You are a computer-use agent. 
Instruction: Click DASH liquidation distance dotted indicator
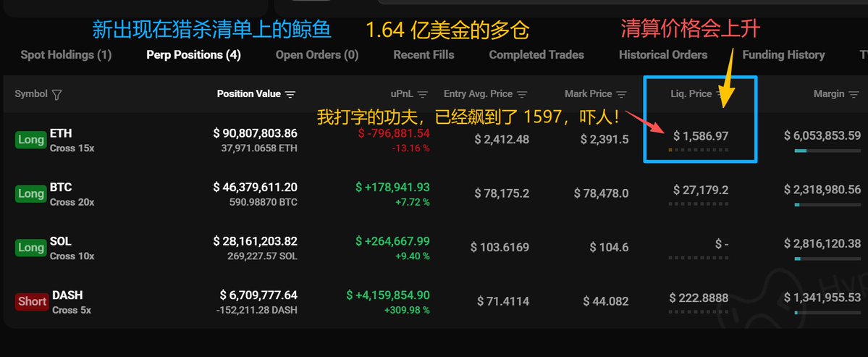pyautogui.click(x=699, y=312)
